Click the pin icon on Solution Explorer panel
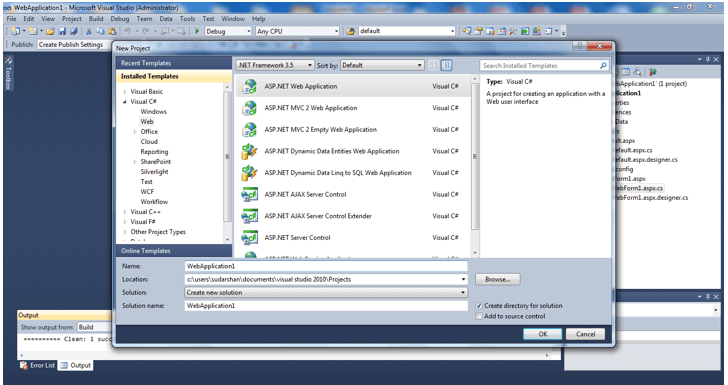 [x=708, y=59]
